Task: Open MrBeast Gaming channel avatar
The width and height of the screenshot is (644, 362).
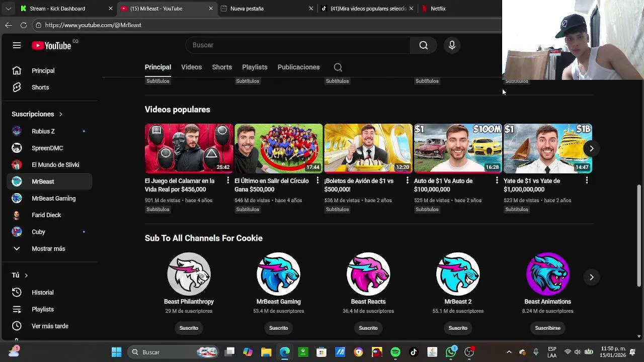Action: pyautogui.click(x=278, y=274)
